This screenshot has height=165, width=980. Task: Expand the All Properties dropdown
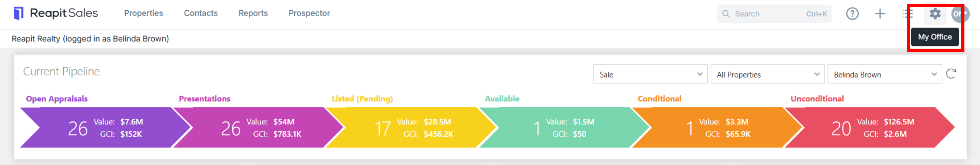767,74
